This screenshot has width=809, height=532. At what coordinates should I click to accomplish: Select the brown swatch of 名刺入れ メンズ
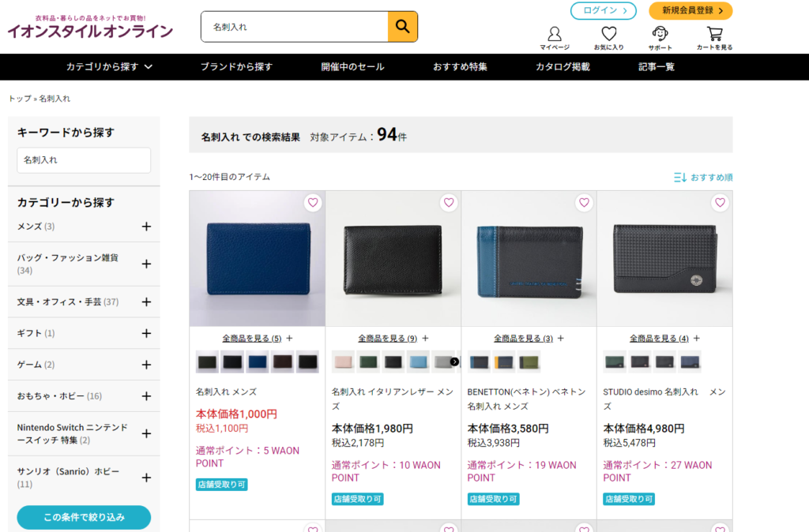click(x=283, y=362)
